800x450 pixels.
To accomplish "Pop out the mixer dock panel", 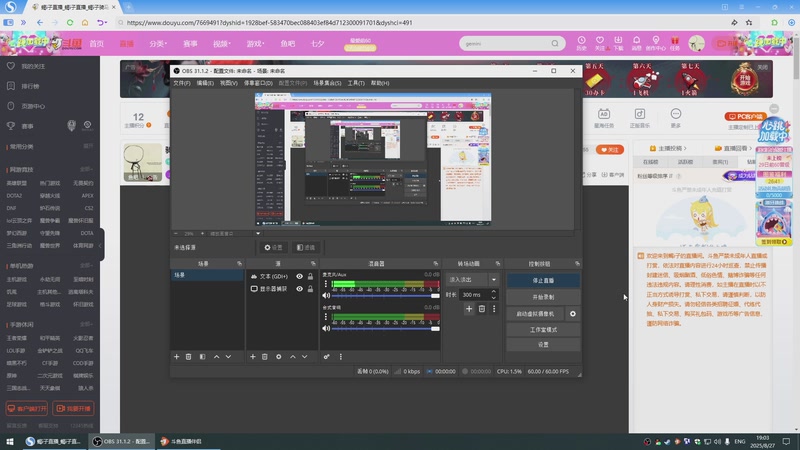I will click(x=435, y=263).
